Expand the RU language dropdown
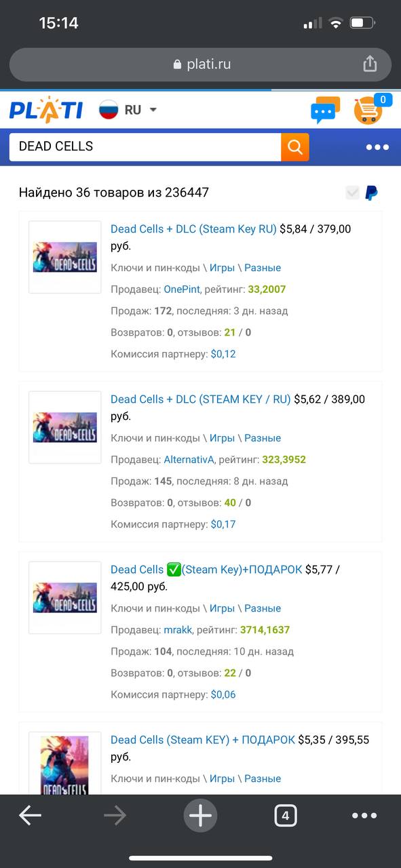401x868 pixels. tap(128, 110)
